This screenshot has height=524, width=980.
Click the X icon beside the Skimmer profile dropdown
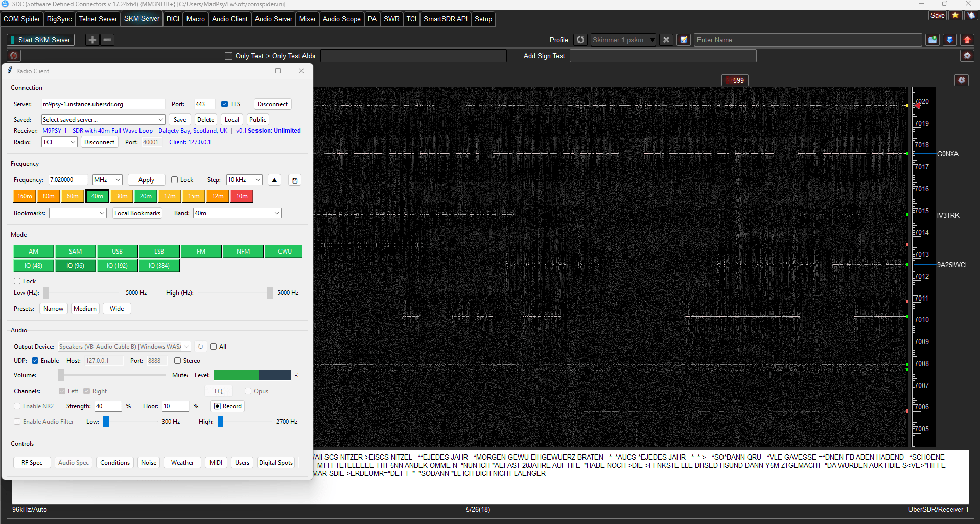pyautogui.click(x=666, y=40)
